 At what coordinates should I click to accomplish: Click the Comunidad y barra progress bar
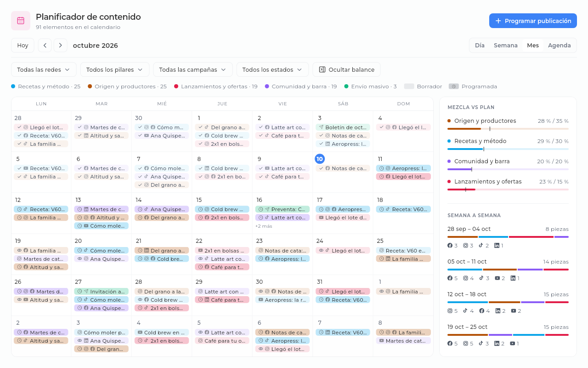pyautogui.click(x=508, y=169)
